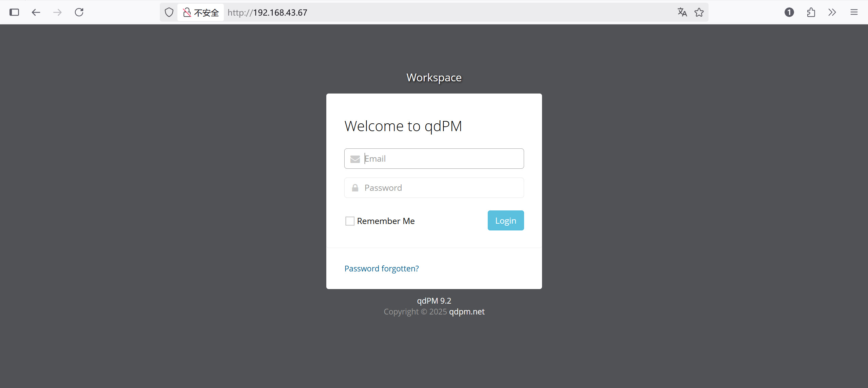This screenshot has height=388, width=868.
Task: Show more tools with the double chevron
Action: (x=832, y=13)
